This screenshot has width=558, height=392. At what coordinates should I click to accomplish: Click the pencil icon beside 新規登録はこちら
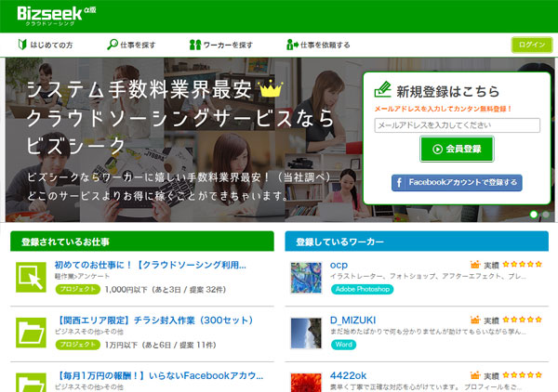point(382,89)
